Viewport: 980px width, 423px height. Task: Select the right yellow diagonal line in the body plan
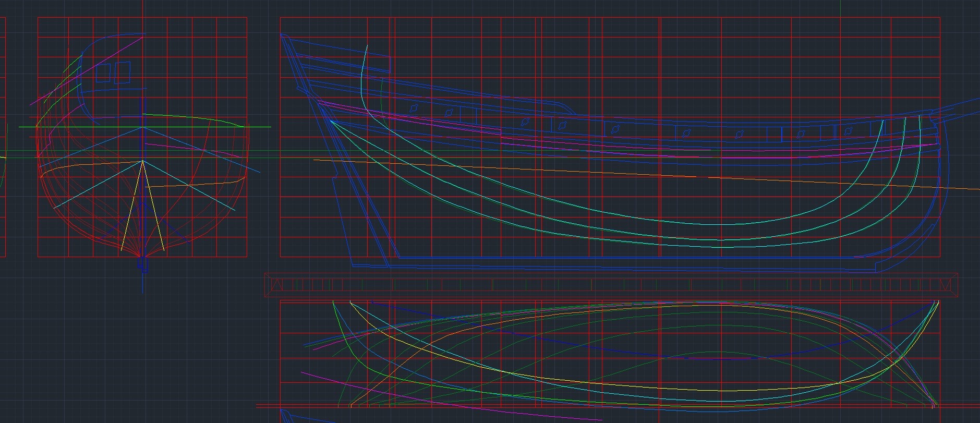pyautogui.click(x=153, y=206)
